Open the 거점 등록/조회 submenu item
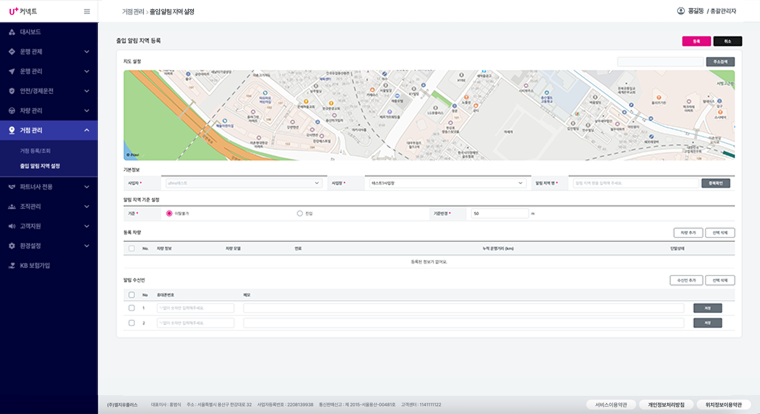Image resolution: width=760 pixels, height=414 pixels. point(35,151)
